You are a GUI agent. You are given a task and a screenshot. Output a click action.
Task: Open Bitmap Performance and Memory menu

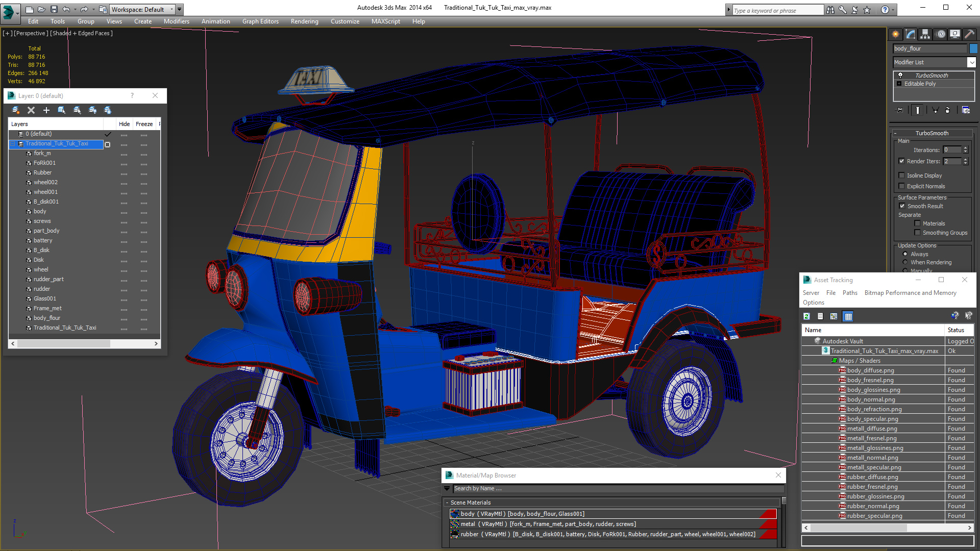[910, 293]
